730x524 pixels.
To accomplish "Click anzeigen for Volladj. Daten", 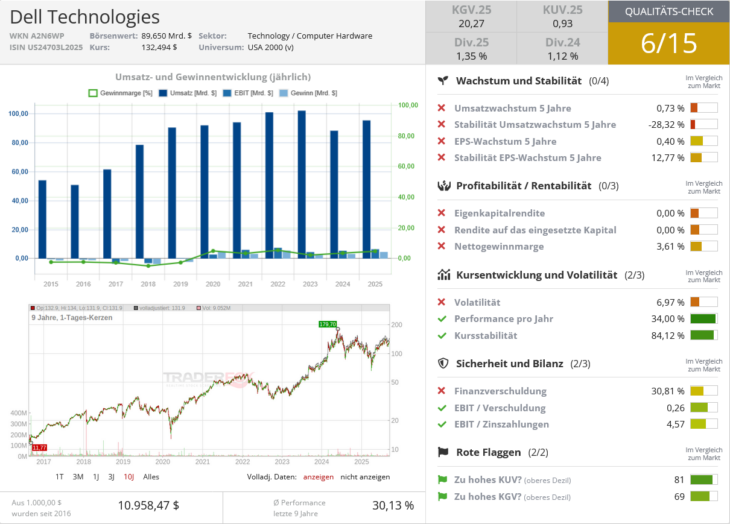I will pos(318,477).
